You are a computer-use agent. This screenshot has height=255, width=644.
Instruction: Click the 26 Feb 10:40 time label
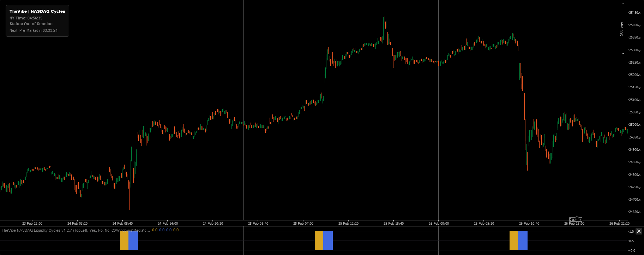(529, 224)
